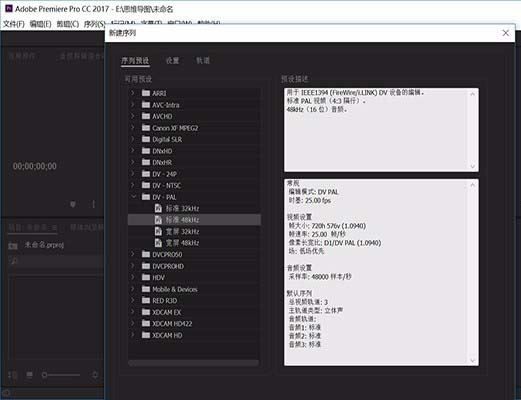Expand the DVCPROHD preset folder

click(133, 266)
